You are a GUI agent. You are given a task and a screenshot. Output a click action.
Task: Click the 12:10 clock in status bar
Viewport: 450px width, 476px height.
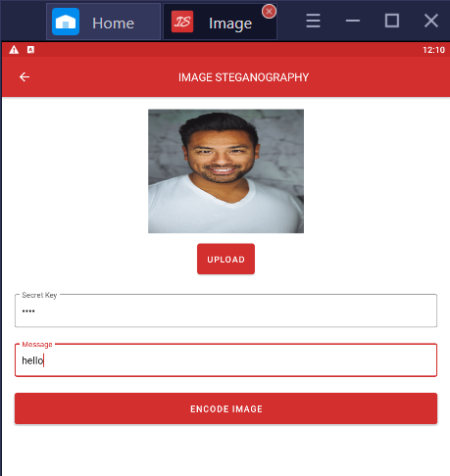tap(434, 50)
